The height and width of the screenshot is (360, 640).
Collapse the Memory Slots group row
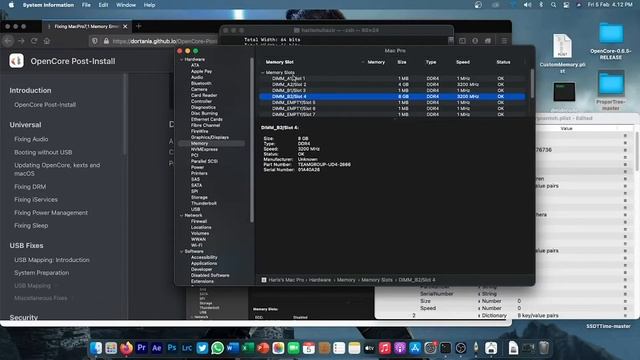pyautogui.click(x=263, y=72)
